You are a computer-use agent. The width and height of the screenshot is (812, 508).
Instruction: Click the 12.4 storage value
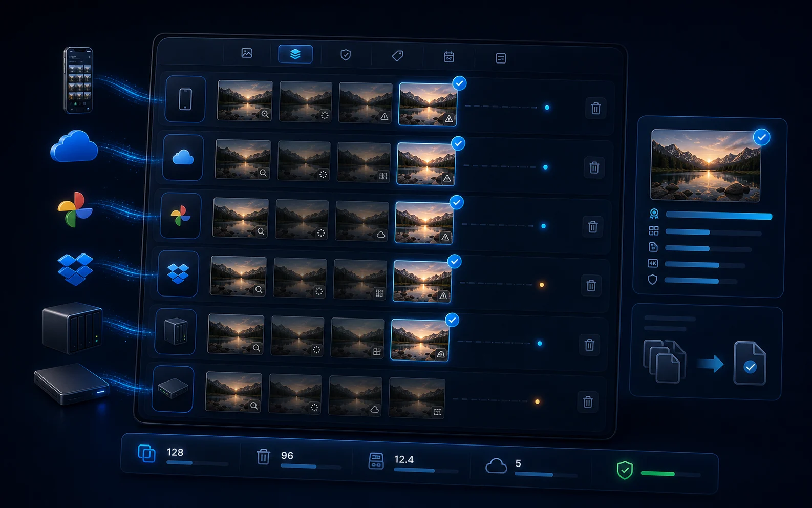(x=404, y=459)
